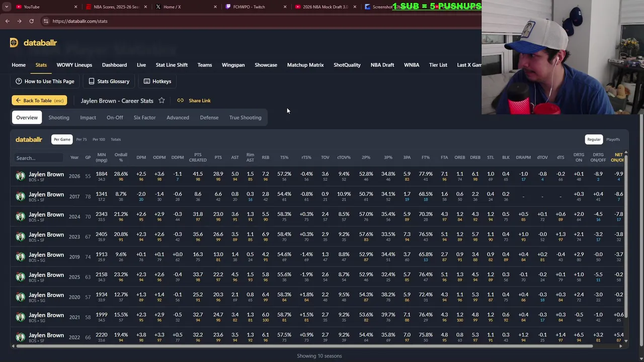Open the browser tab list chevron
The height and width of the screenshot is (362, 644).
click(x=6, y=7)
